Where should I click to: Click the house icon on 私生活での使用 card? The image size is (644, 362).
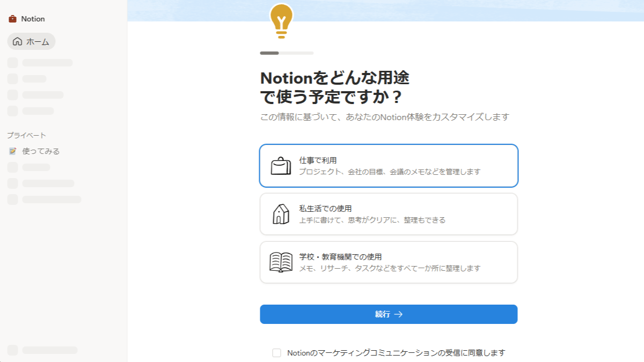click(x=281, y=214)
